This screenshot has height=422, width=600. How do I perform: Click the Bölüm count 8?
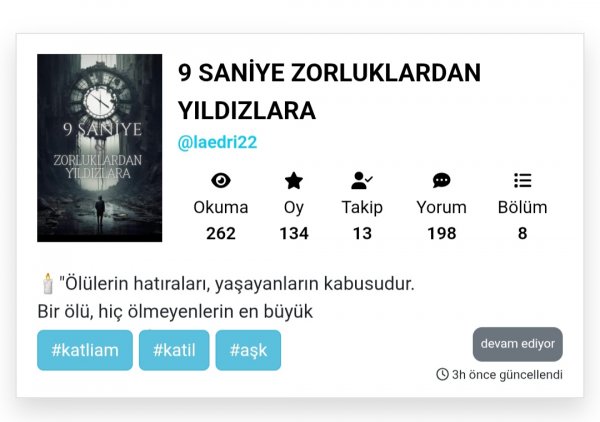pos(523,233)
